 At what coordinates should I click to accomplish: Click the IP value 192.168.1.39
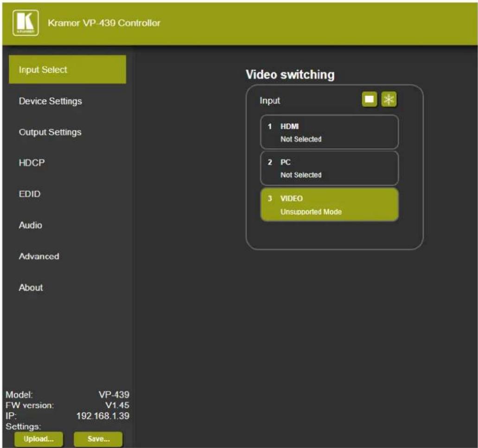point(103,416)
